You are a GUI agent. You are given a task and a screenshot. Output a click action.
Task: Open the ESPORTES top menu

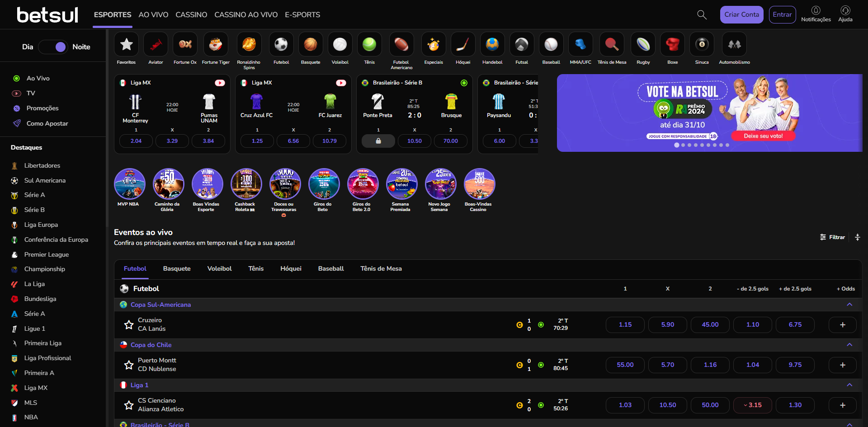point(113,15)
